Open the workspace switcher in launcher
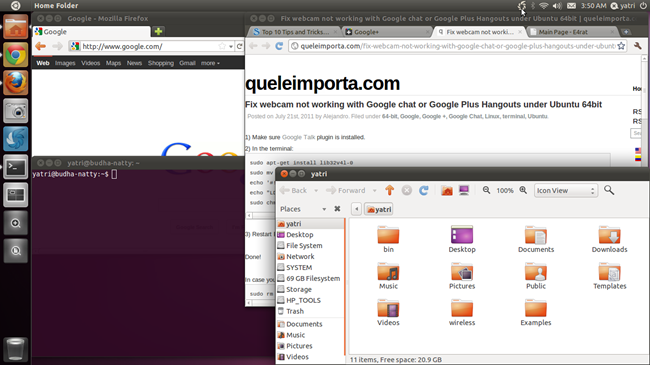The width and height of the screenshot is (650, 365). [x=16, y=195]
